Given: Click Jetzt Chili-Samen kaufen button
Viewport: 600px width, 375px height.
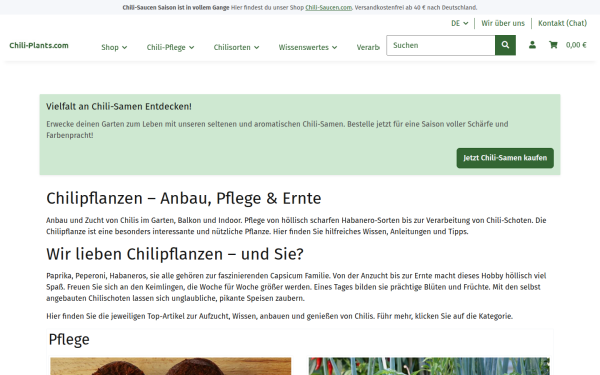Looking at the screenshot, I should click(x=505, y=158).
